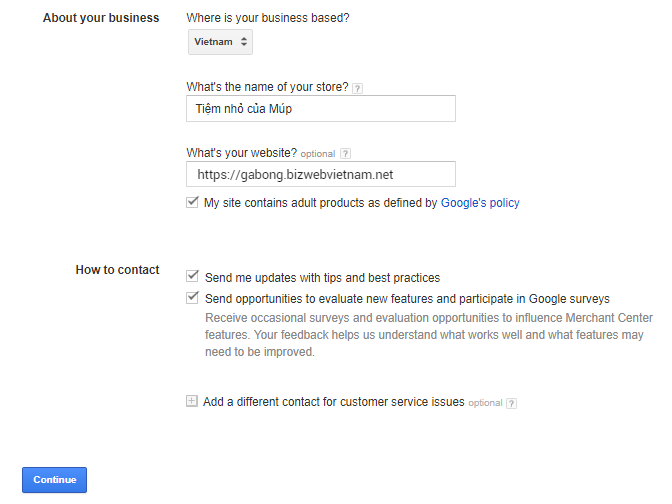
Task: Expand 'Add a different contact' section
Action: (x=333, y=402)
